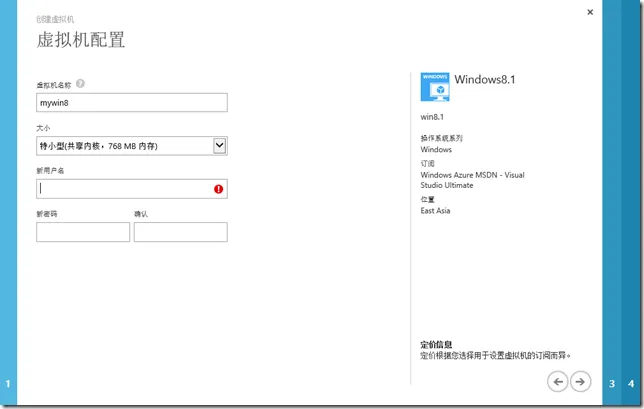Image resolution: width=644 pixels, height=409 pixels.
Task: Click the win8.1 image name text
Action: pyautogui.click(x=432, y=117)
